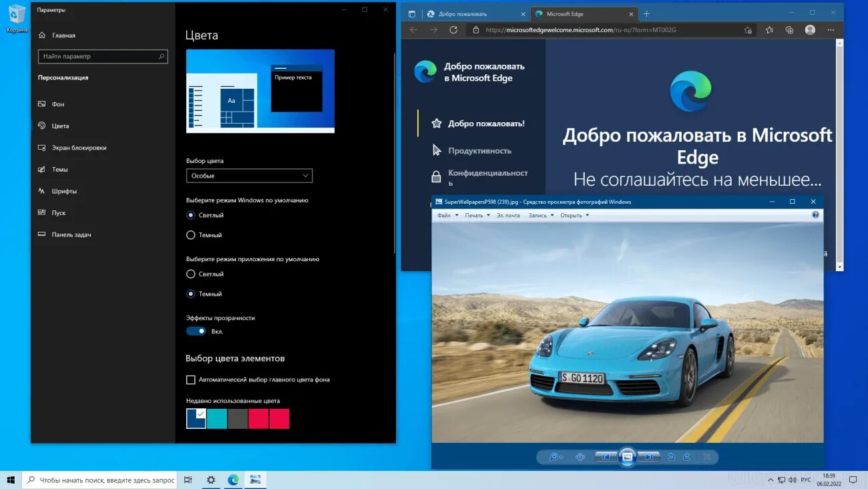Open Task View on the taskbar
868x489 pixels.
click(x=188, y=480)
